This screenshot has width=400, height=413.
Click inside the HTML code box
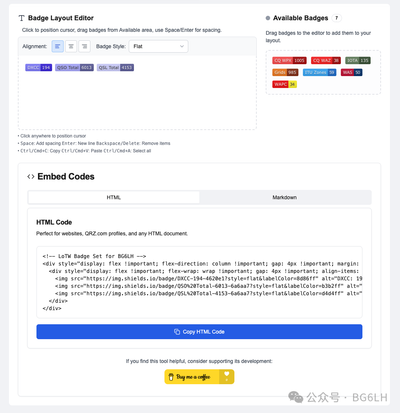tap(199, 282)
